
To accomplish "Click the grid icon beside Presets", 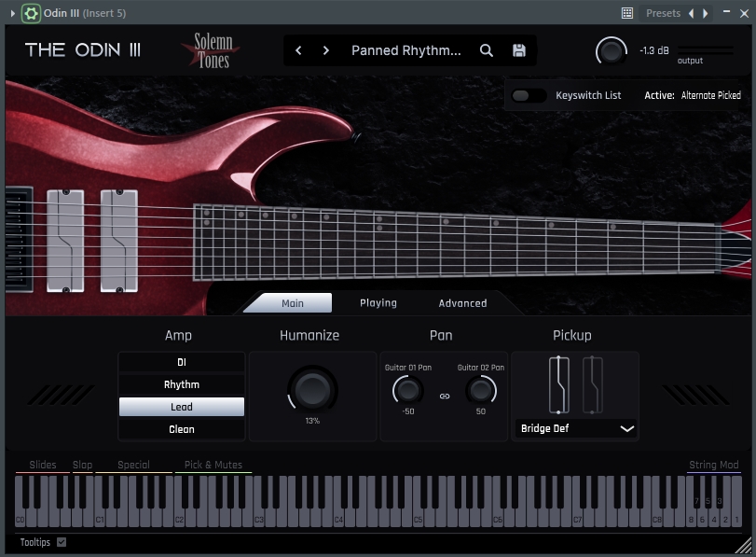I will tap(627, 13).
